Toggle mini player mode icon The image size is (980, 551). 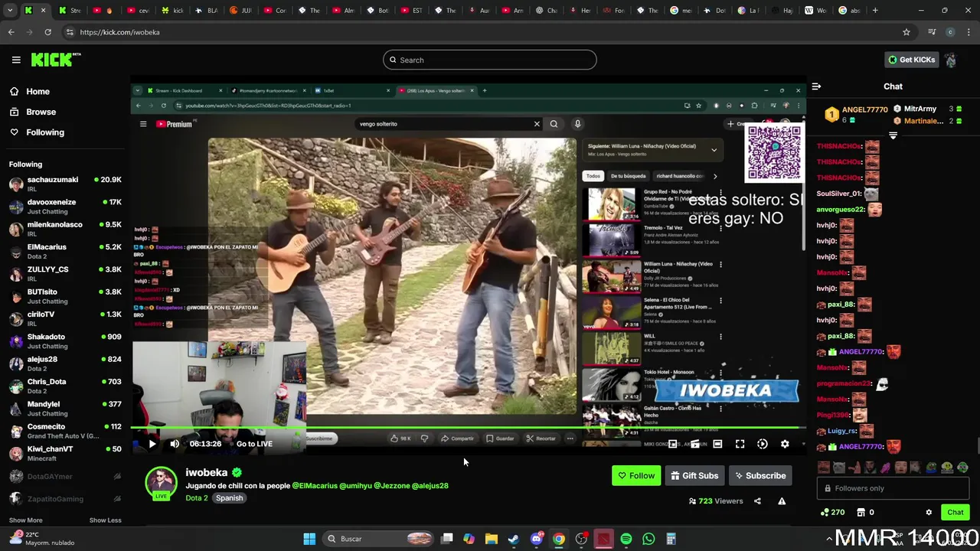point(673,444)
